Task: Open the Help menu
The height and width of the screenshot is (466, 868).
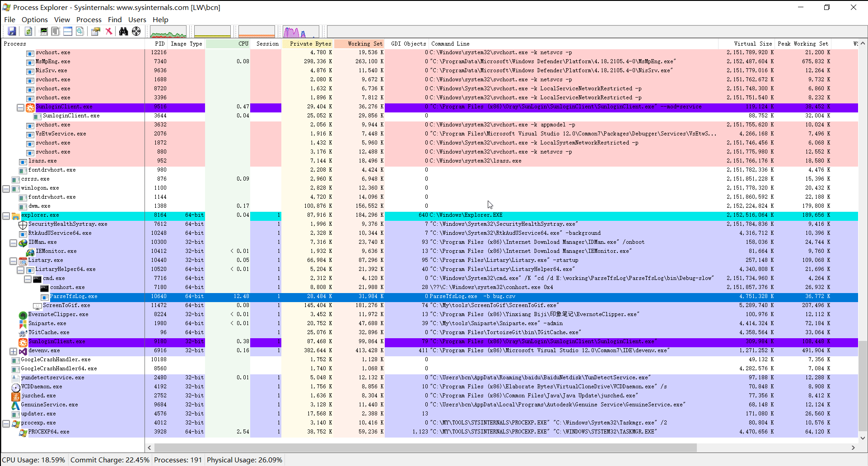Action: 160,19
